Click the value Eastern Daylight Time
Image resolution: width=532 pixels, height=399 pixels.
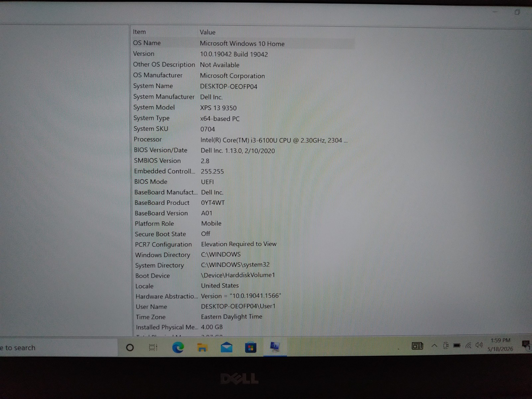point(231,317)
